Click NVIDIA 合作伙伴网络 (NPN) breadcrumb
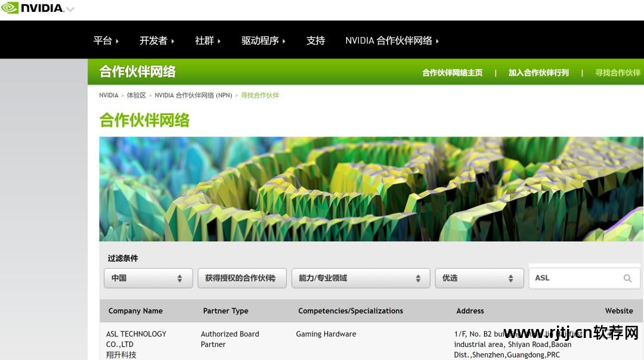Viewport: 644px width, 360px height. click(193, 95)
